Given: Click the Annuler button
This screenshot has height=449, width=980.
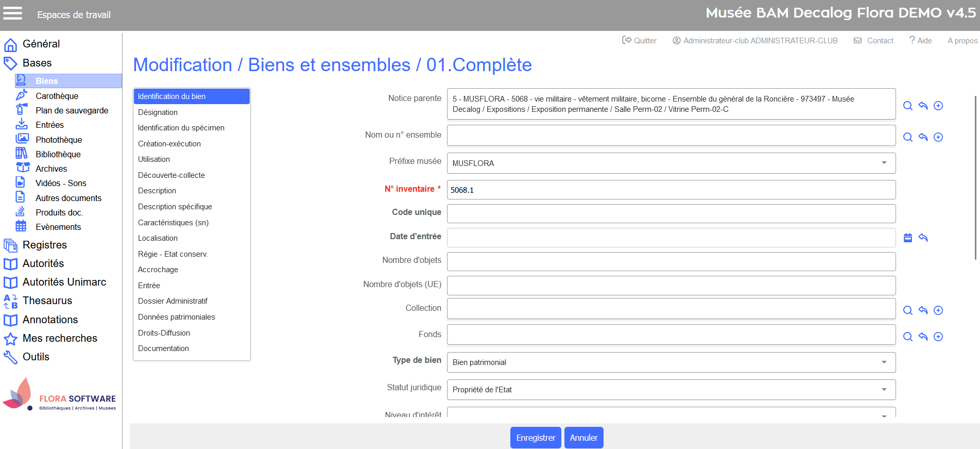Looking at the screenshot, I should coord(583,438).
